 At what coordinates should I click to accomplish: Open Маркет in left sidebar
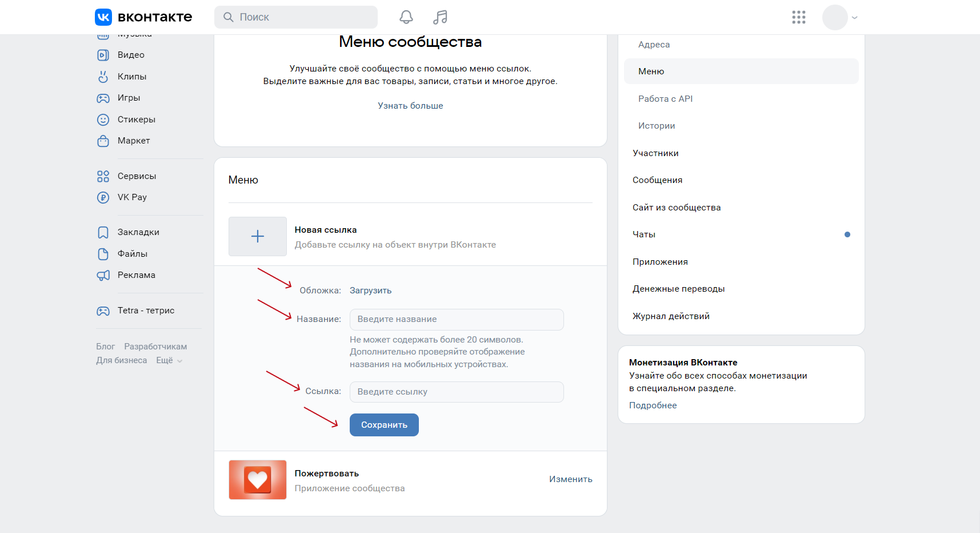point(134,141)
